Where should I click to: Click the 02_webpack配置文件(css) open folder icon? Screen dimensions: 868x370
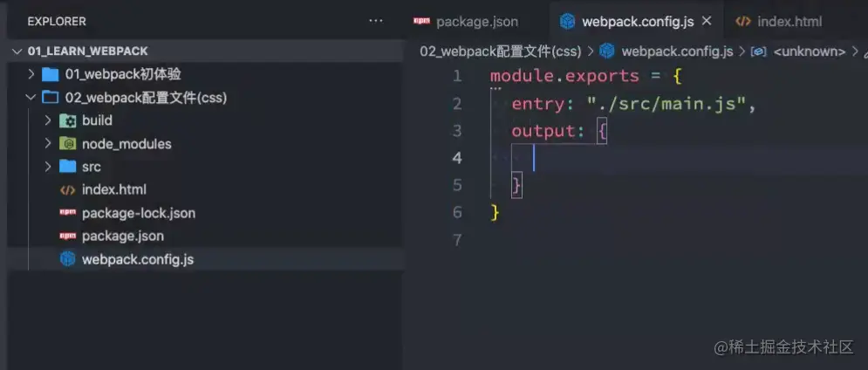[x=51, y=98]
